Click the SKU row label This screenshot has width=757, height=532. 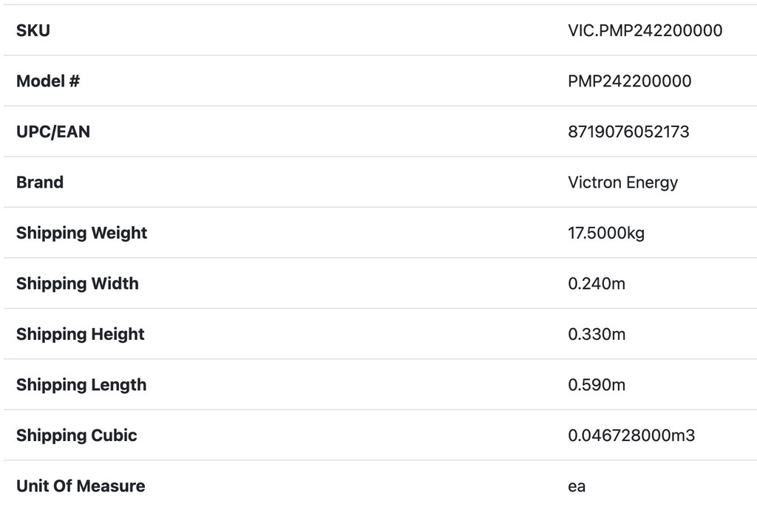(33, 30)
